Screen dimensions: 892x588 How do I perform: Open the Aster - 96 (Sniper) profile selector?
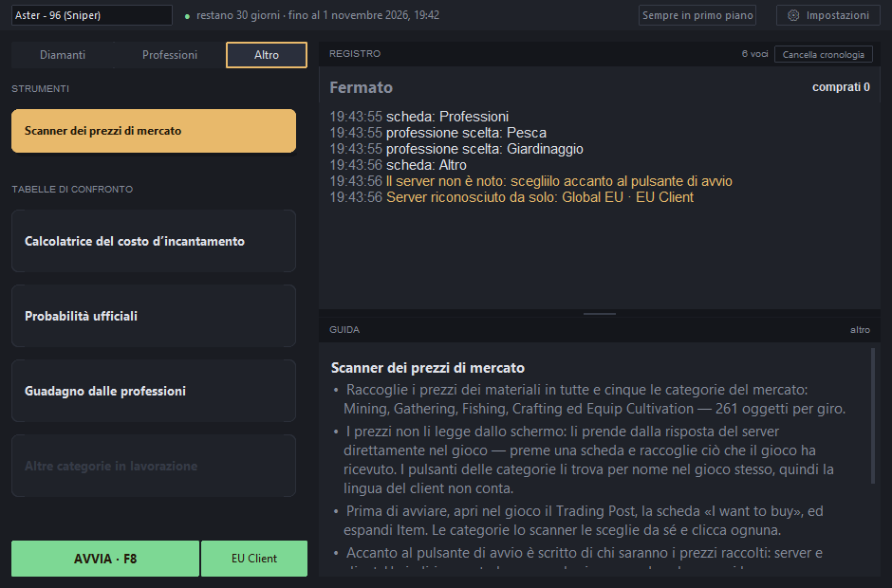[92, 15]
